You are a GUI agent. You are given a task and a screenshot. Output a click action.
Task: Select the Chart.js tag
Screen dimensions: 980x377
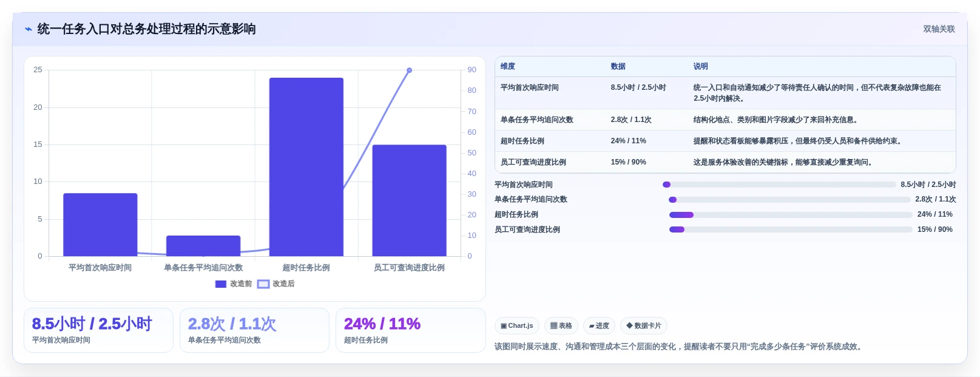click(517, 326)
